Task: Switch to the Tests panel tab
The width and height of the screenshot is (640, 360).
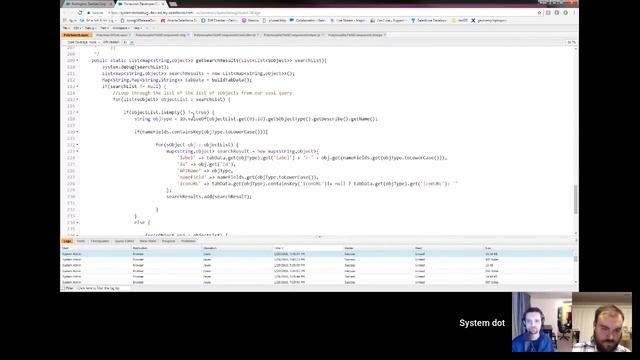Action: point(81,241)
